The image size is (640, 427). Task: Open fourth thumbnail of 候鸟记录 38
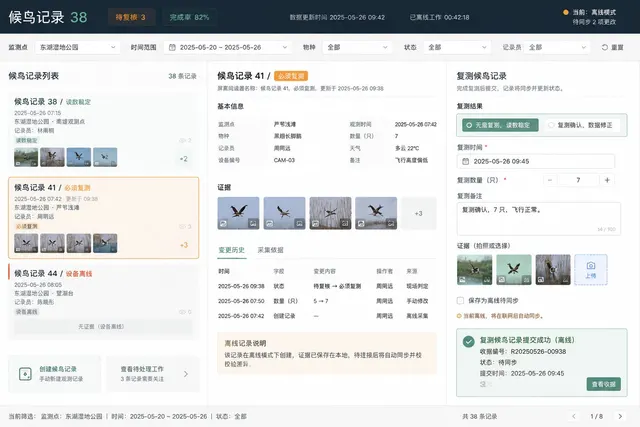105,157
